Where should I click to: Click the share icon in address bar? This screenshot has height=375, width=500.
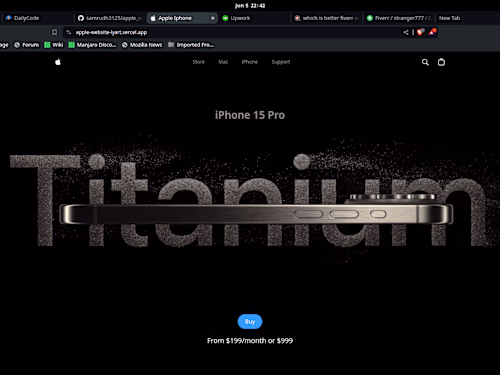click(406, 32)
